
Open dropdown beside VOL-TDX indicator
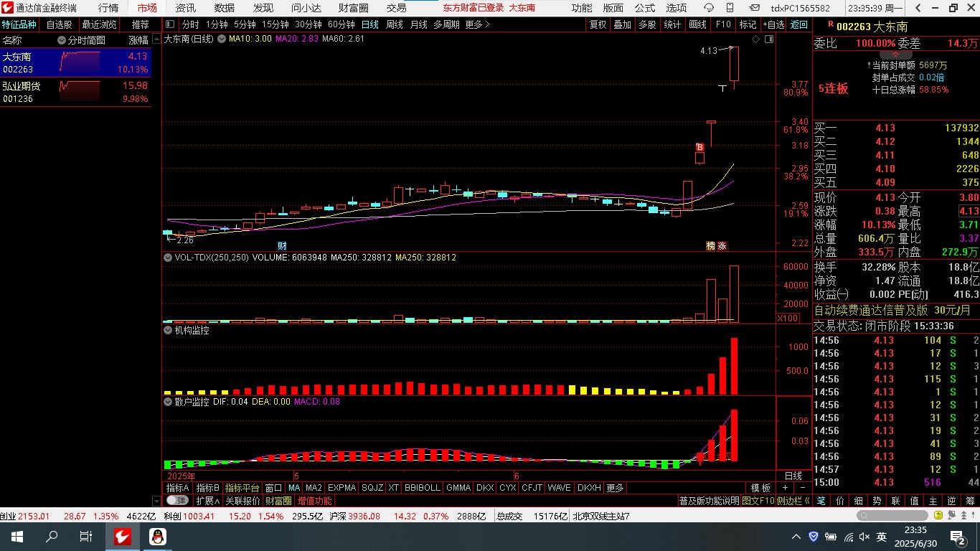pos(168,258)
